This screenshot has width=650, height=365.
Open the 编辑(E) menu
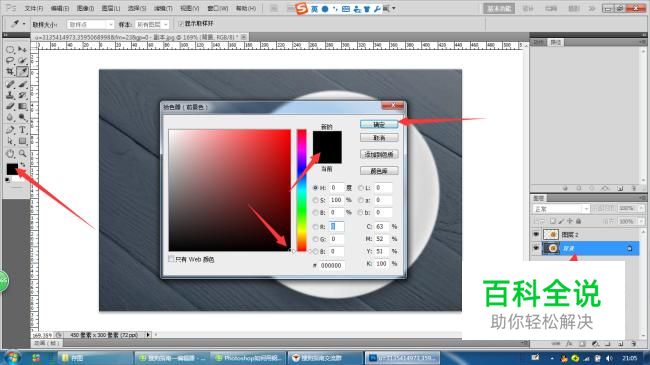60,8
